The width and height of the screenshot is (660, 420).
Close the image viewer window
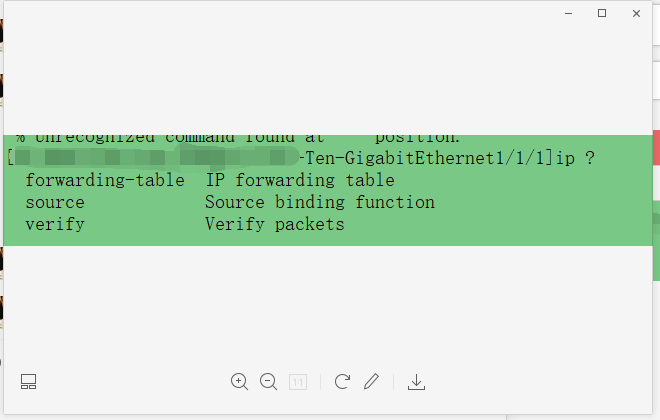click(637, 13)
